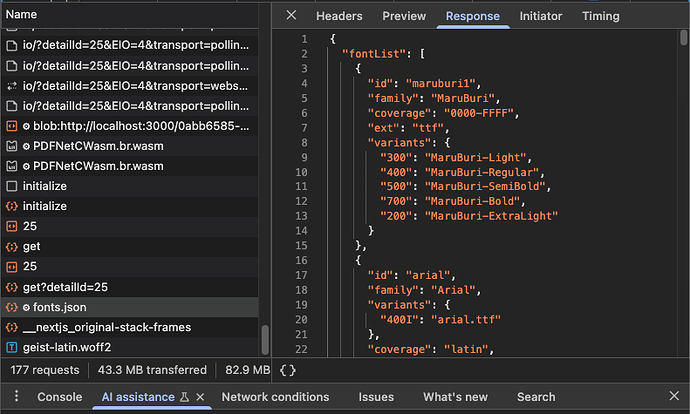Click the "arial" id value
690x414 pixels.
coord(428,275)
